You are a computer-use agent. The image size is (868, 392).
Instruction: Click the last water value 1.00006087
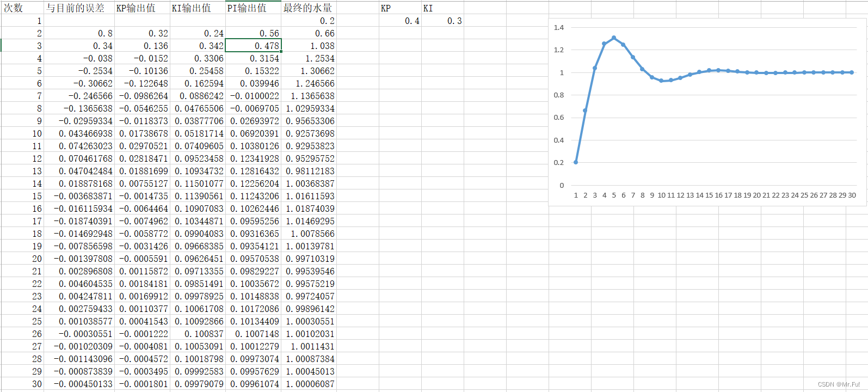tap(309, 384)
